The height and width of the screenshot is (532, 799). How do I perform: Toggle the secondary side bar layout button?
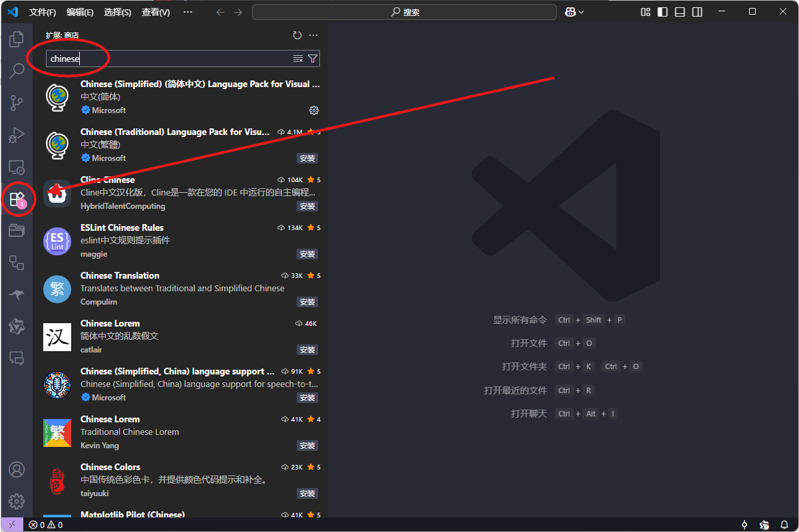(697, 12)
